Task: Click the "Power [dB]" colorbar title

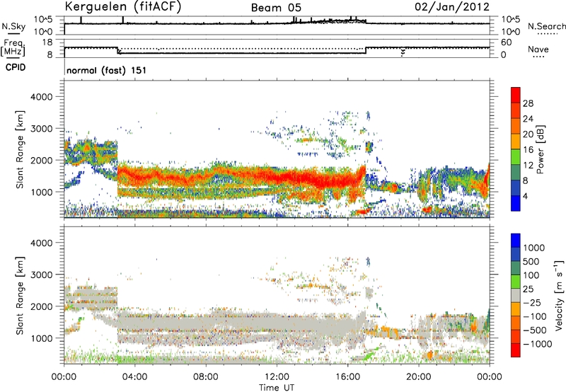Action: [541, 149]
